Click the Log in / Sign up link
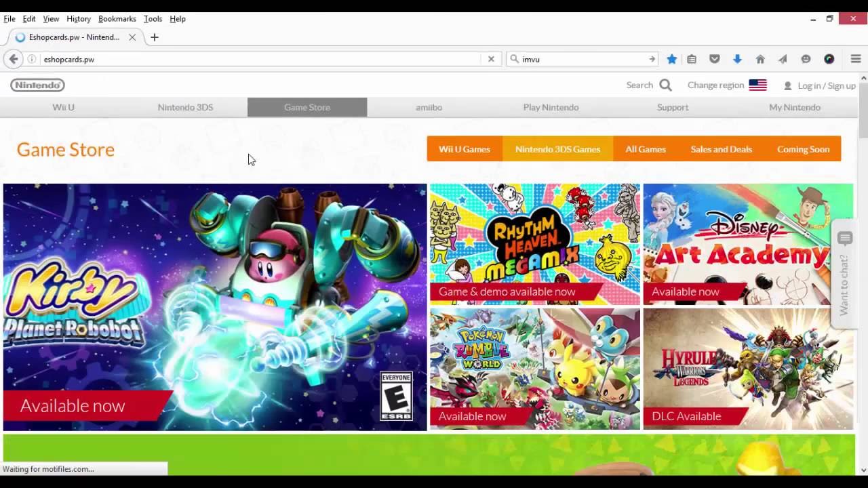 pyautogui.click(x=827, y=86)
